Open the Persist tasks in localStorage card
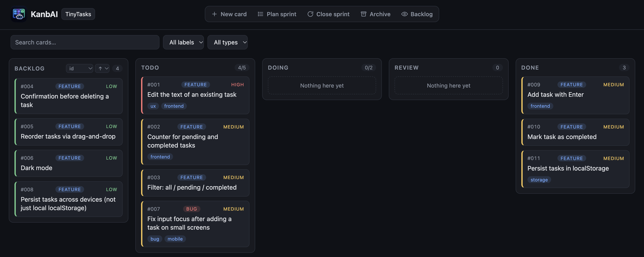This screenshot has height=257, width=644. pyautogui.click(x=575, y=169)
